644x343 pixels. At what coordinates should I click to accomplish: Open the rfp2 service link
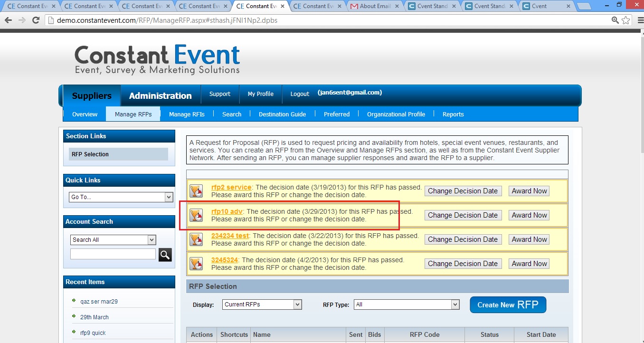231,187
